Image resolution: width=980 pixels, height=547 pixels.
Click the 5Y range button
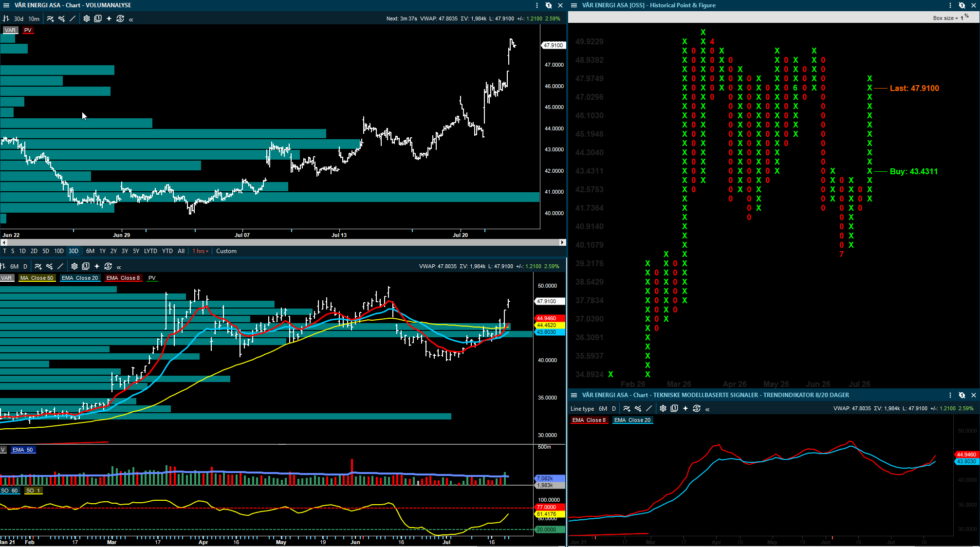point(136,251)
